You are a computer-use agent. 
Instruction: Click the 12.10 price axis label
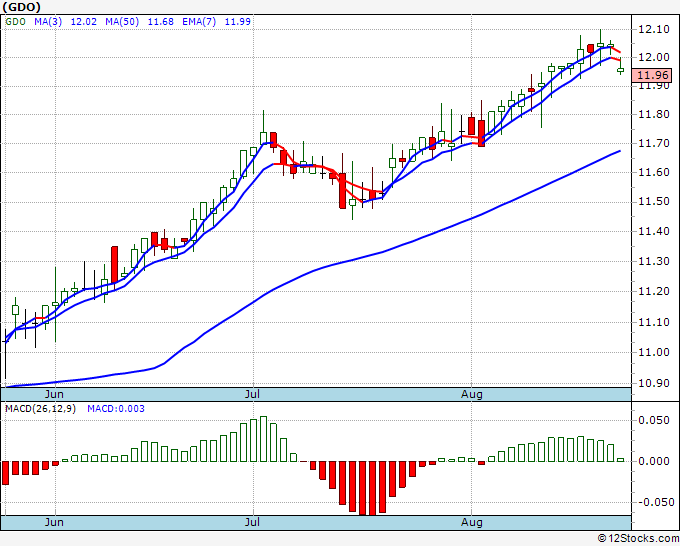click(x=654, y=29)
